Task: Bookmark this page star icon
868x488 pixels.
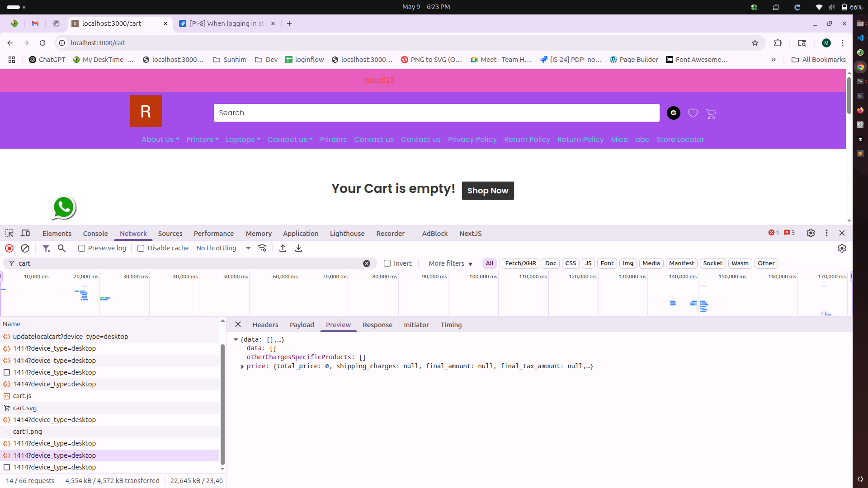Action: [755, 43]
